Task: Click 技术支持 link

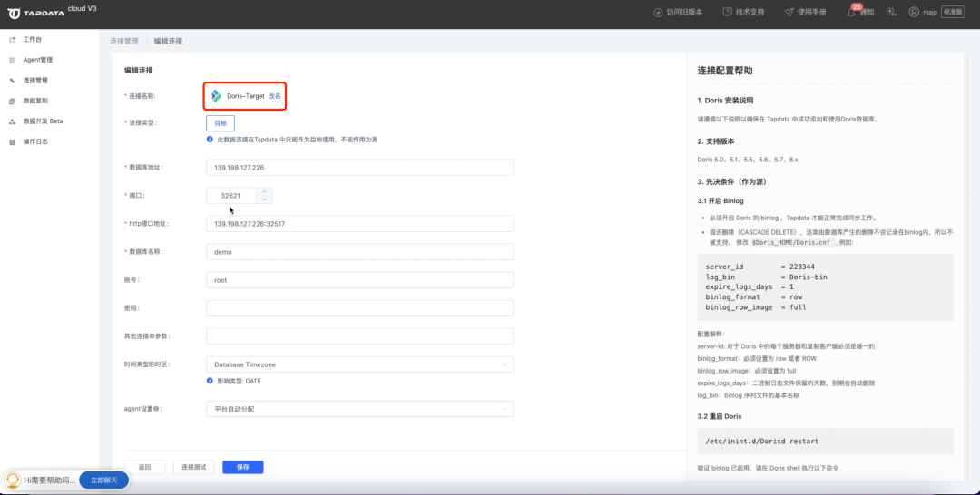Action: click(750, 12)
